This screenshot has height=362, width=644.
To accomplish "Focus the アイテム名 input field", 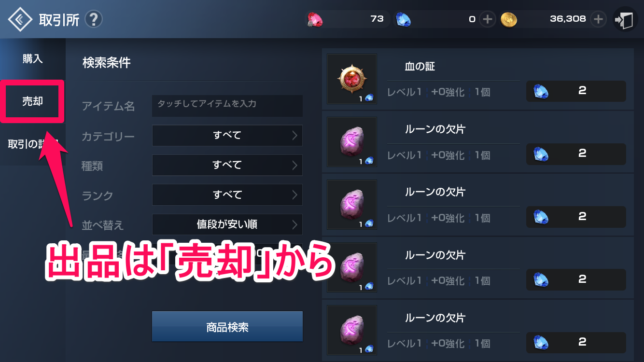I will 227,106.
